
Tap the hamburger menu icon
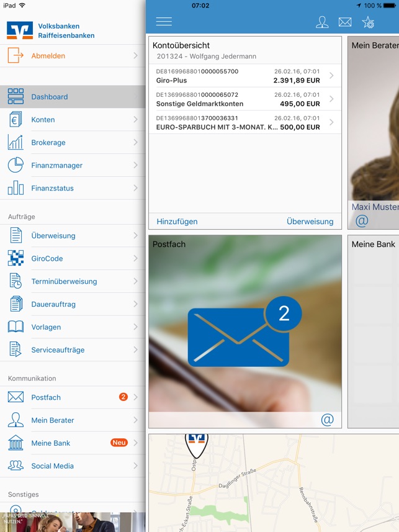tap(164, 22)
